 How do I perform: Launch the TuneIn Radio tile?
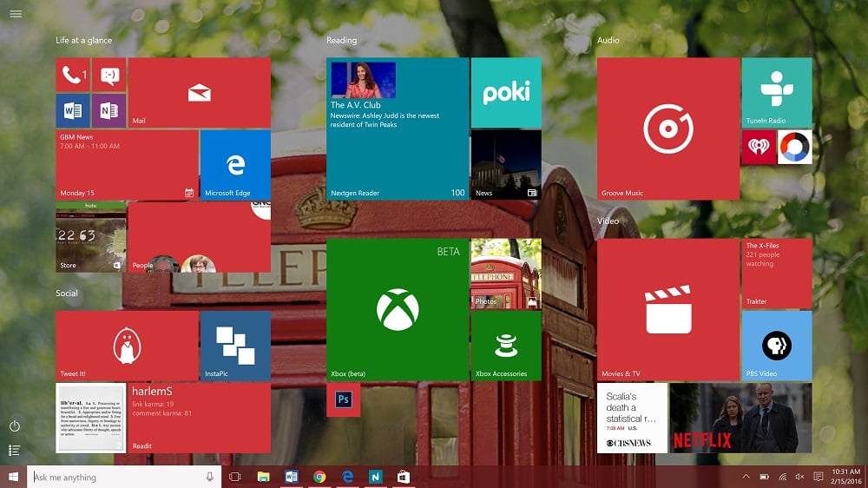pos(777,93)
